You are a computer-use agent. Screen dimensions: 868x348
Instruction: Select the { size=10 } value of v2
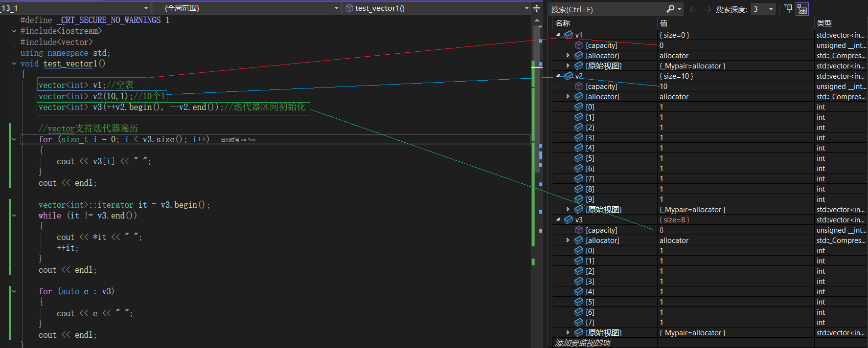click(676, 76)
